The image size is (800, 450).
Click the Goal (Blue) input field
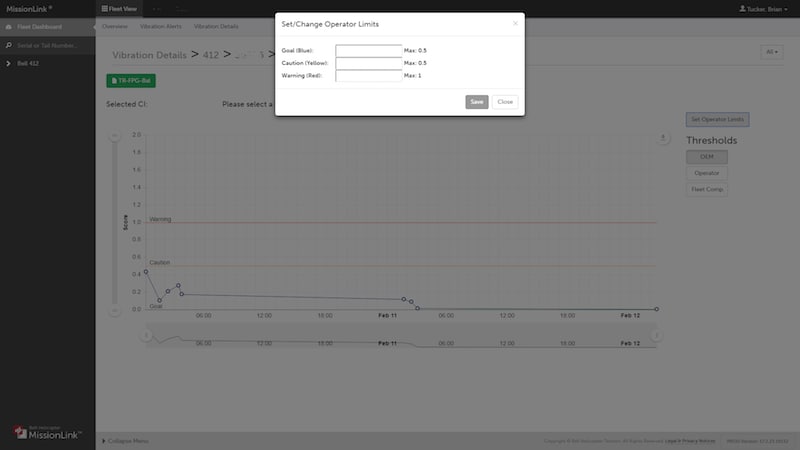(x=368, y=50)
